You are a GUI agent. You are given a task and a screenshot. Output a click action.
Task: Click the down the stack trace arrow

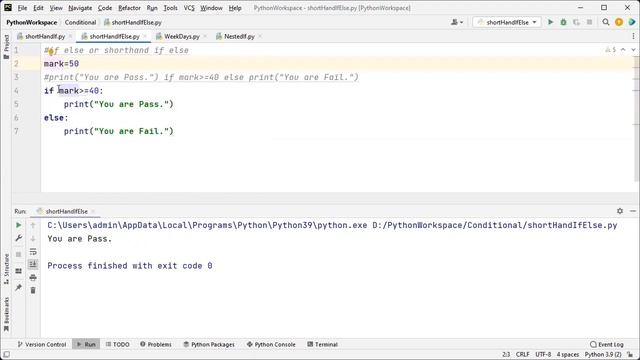pos(33,238)
